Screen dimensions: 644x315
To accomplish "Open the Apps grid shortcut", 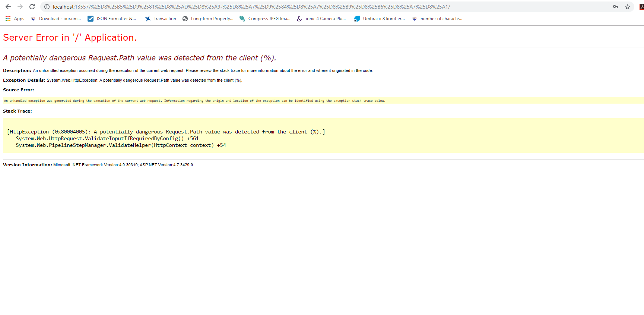I will point(15,19).
